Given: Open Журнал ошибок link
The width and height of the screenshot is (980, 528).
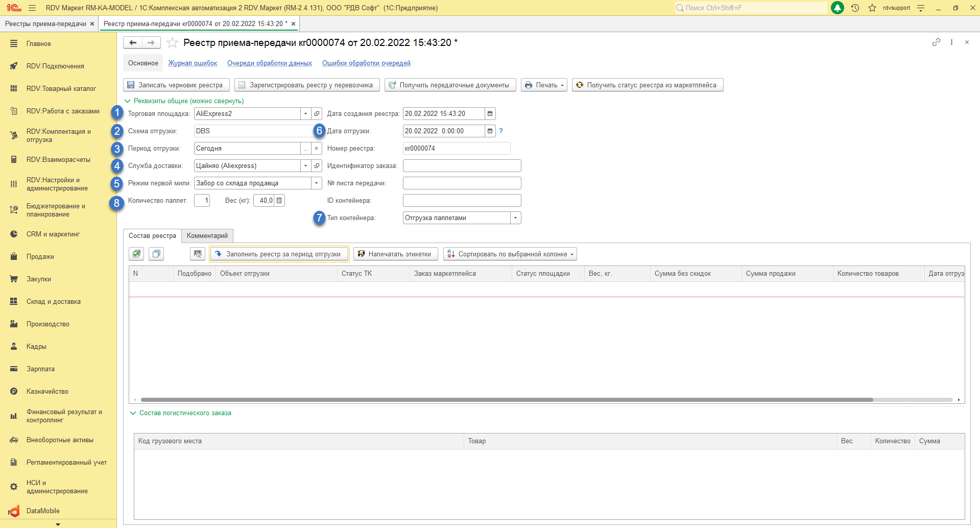Looking at the screenshot, I should click(193, 63).
